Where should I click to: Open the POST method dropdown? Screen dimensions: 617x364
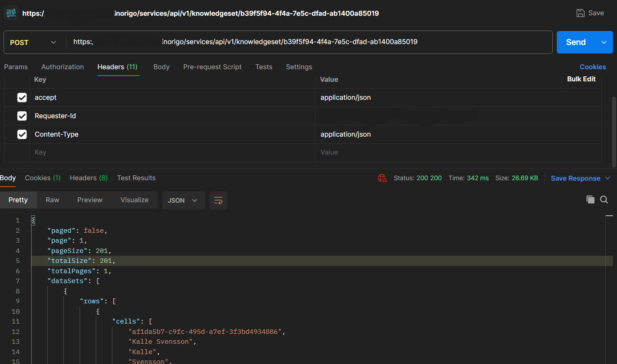pos(34,42)
